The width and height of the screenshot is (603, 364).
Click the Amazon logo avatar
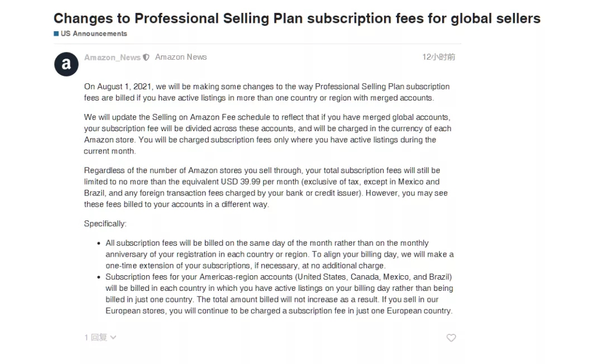66,64
